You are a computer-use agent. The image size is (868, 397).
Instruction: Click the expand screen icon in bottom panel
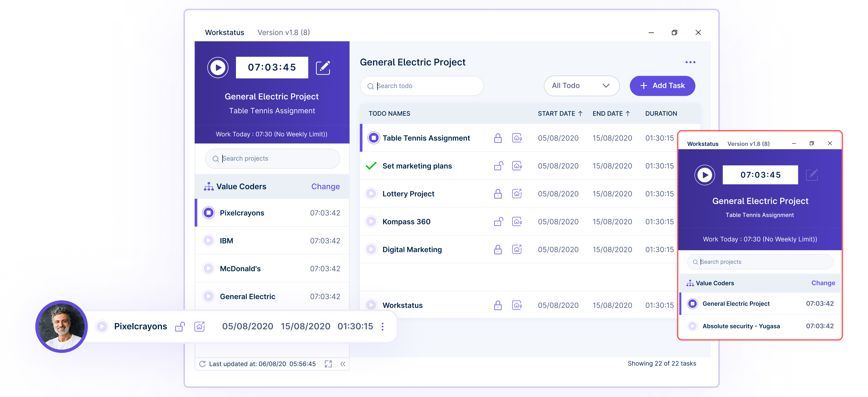tap(328, 364)
